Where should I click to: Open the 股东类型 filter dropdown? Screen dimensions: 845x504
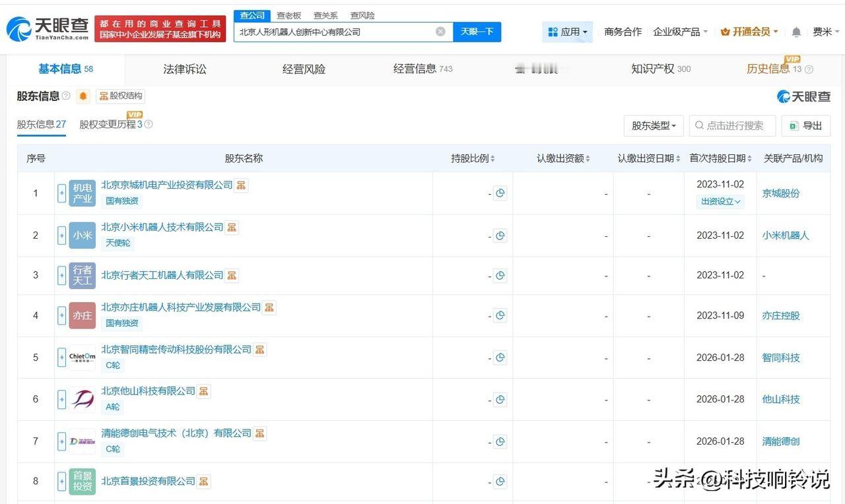(x=654, y=125)
